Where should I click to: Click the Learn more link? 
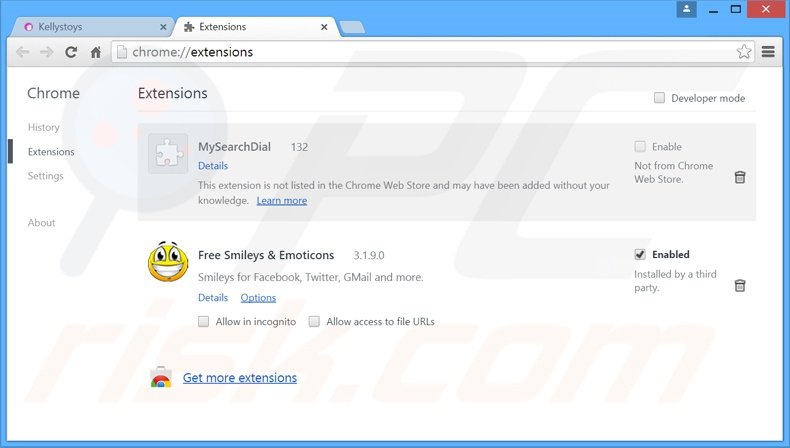pos(282,201)
